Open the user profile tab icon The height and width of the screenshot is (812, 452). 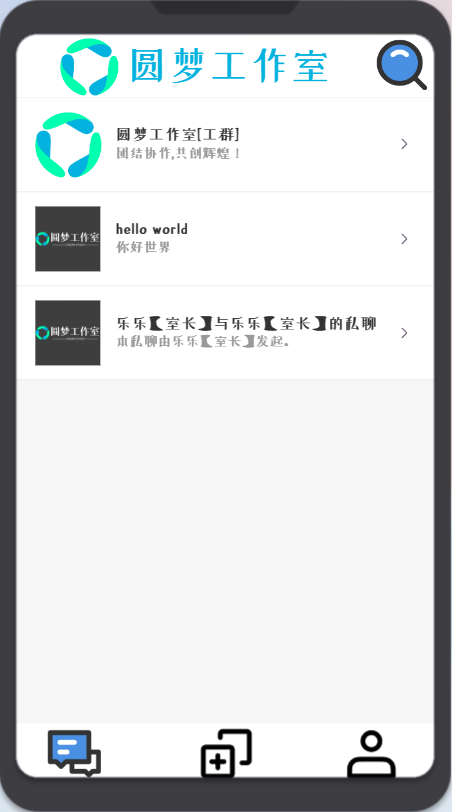tap(371, 753)
